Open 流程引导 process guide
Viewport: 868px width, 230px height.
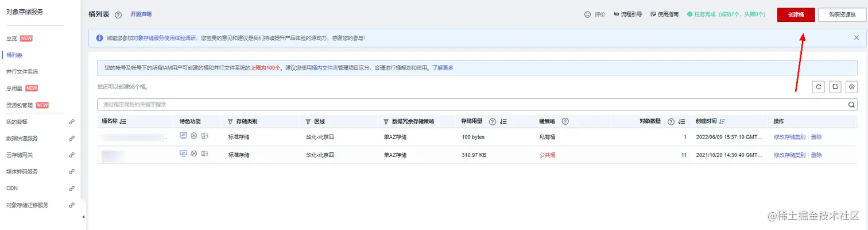tap(627, 14)
